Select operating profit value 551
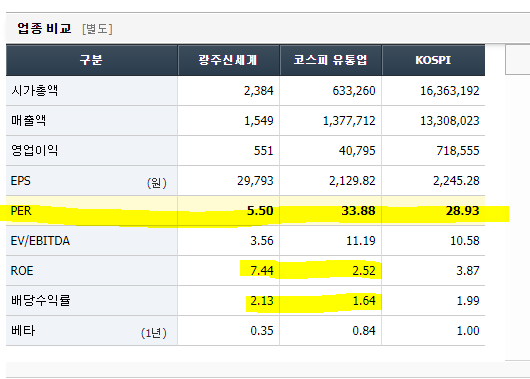 click(264, 150)
